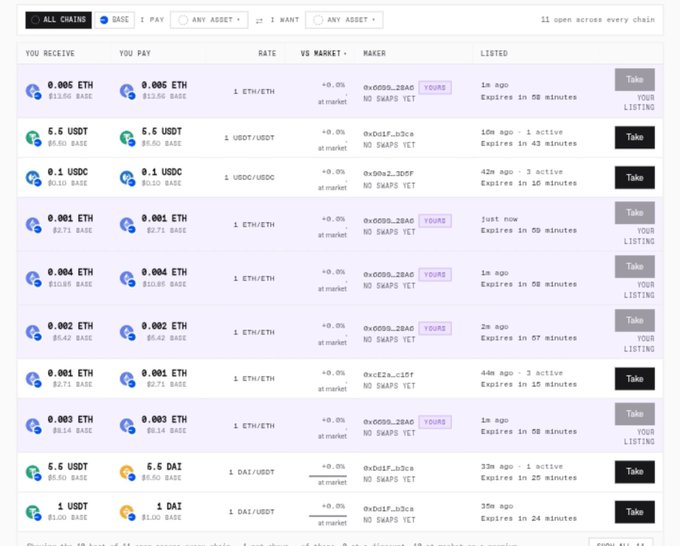
Task: Click the MAKER column header
Action: [374, 53]
